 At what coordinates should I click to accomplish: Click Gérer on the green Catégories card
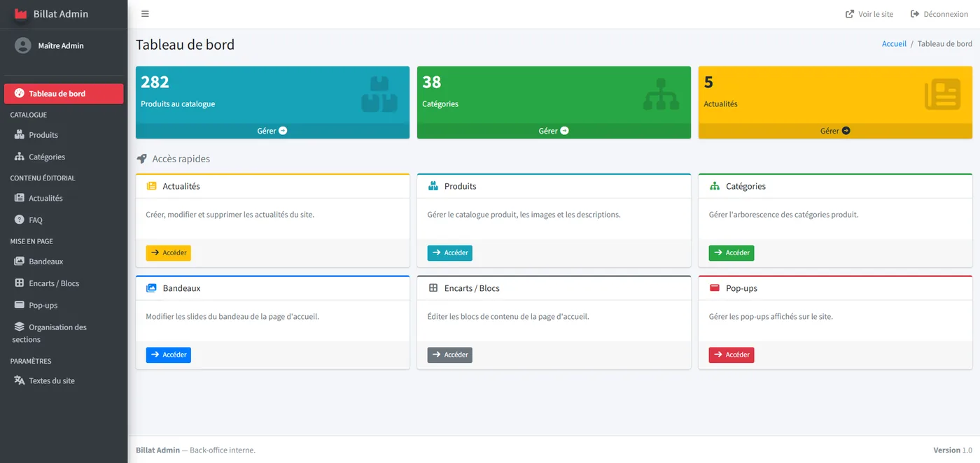click(x=554, y=131)
